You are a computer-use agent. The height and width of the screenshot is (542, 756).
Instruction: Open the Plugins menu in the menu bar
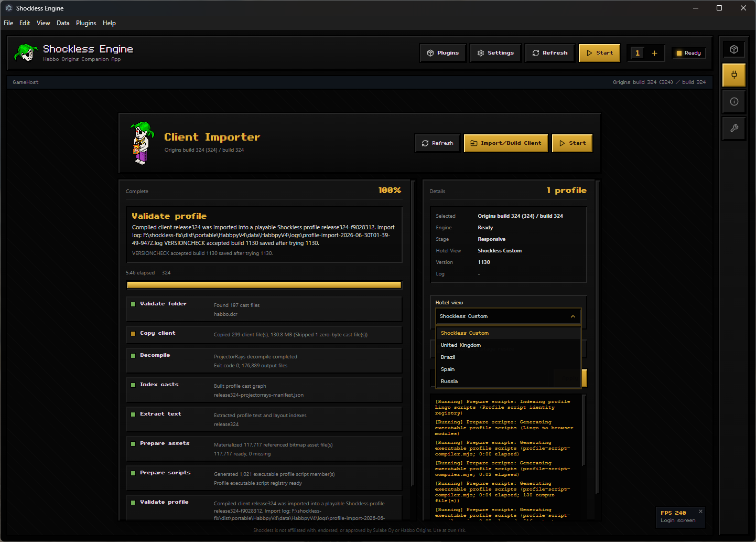[x=86, y=23]
